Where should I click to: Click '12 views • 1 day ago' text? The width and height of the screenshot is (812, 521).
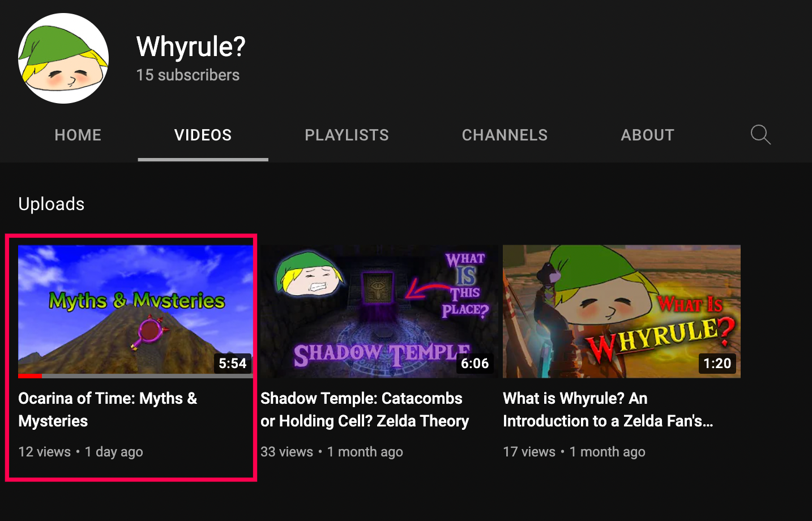coord(80,452)
